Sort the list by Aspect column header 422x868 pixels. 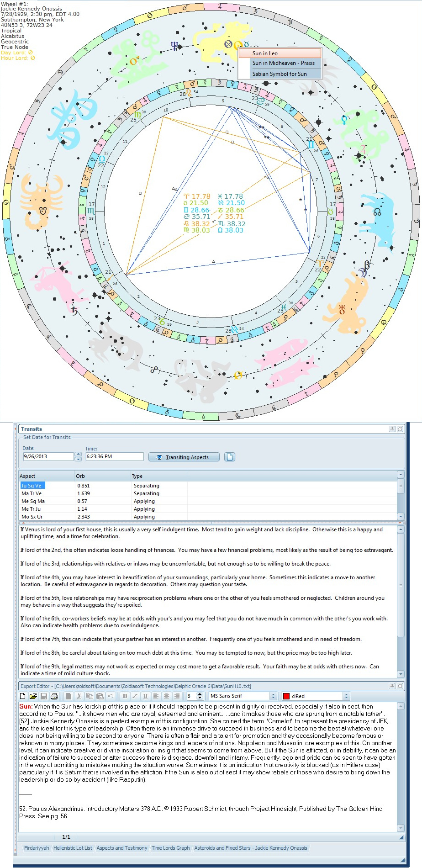(47, 476)
